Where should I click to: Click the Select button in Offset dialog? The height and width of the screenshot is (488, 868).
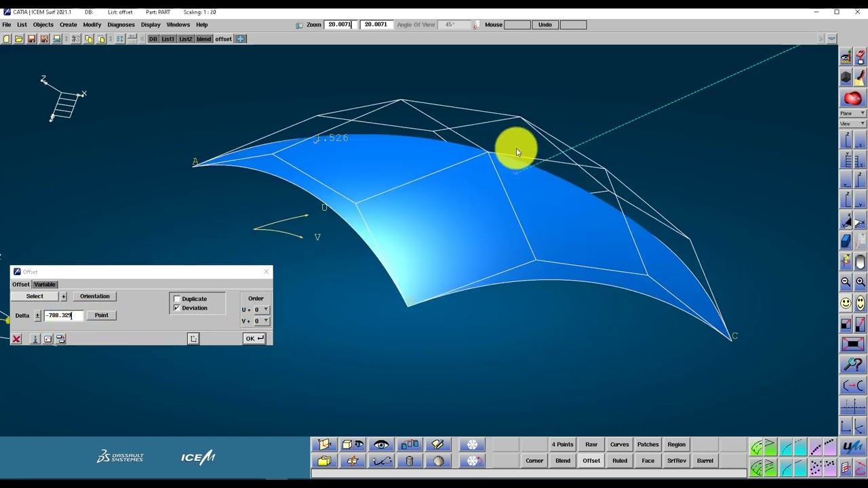(35, 296)
